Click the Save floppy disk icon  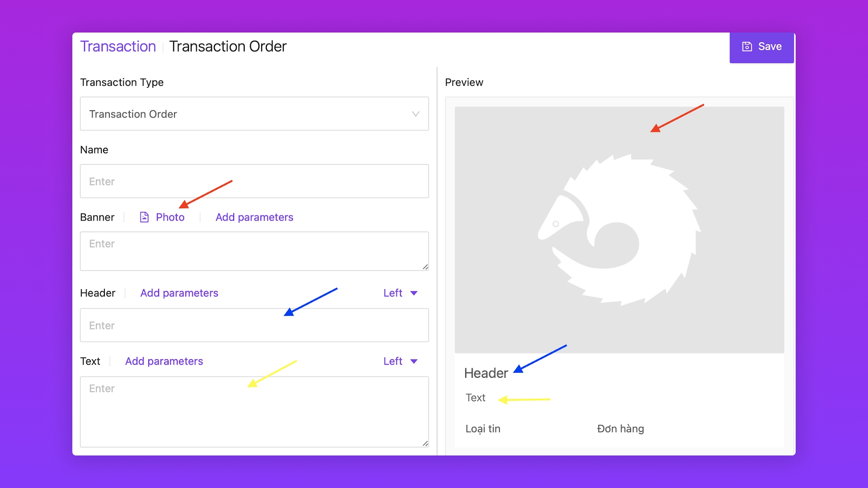[x=747, y=47]
